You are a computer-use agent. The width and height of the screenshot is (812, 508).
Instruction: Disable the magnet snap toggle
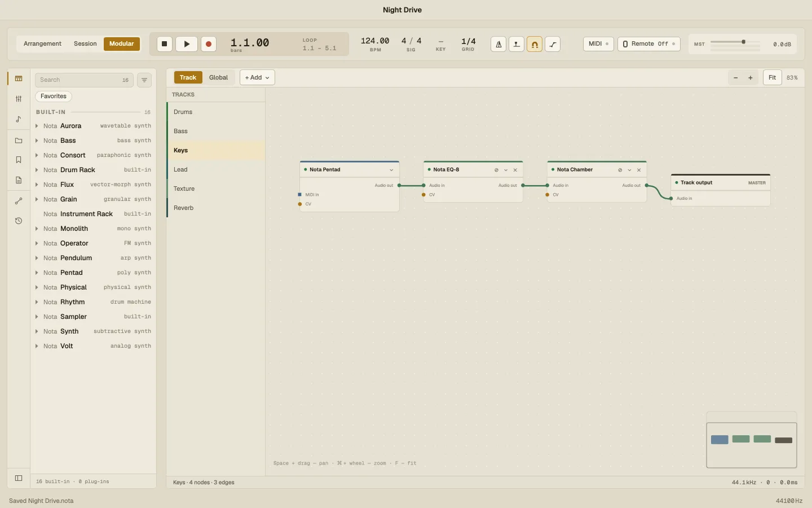coord(535,44)
